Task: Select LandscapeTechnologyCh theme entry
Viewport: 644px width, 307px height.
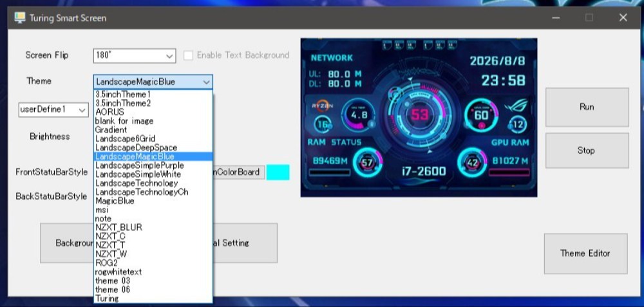Action: tap(153, 192)
